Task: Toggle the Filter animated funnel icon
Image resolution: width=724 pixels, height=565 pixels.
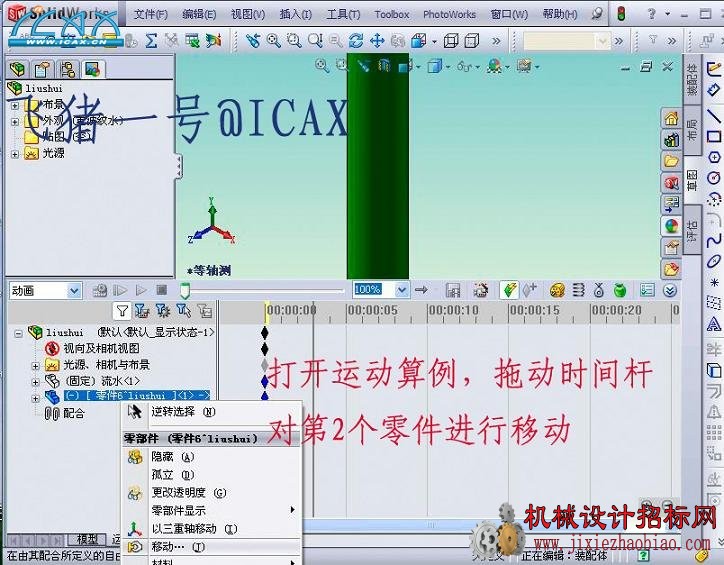Action: (142, 311)
